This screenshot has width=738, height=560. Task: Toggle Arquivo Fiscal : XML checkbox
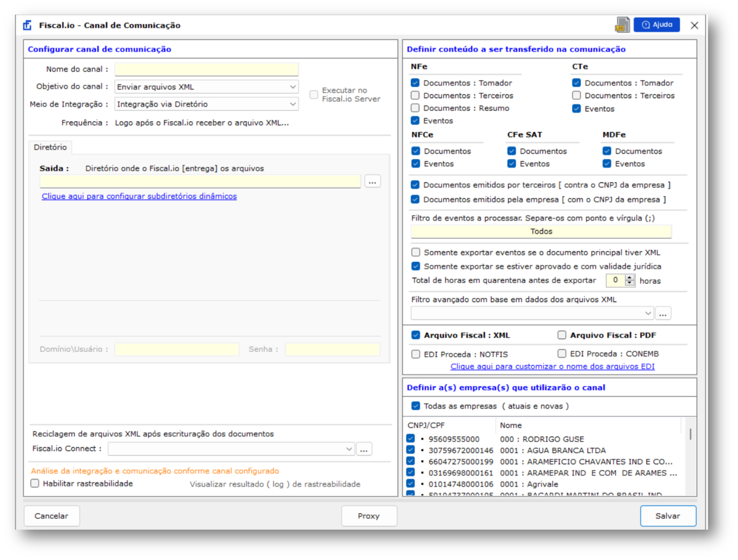tap(416, 335)
